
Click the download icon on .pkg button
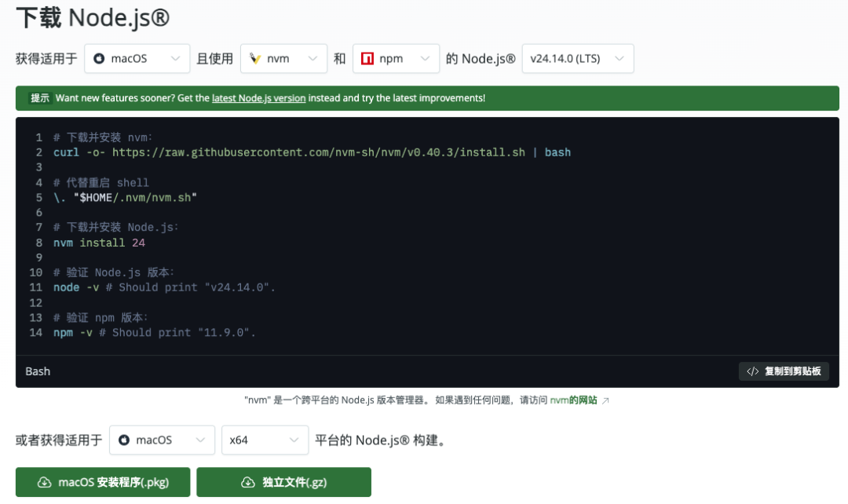44,482
